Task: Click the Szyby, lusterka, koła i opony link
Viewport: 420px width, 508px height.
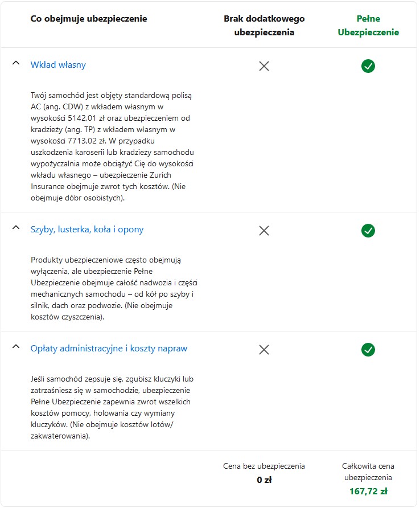Action: click(87, 230)
